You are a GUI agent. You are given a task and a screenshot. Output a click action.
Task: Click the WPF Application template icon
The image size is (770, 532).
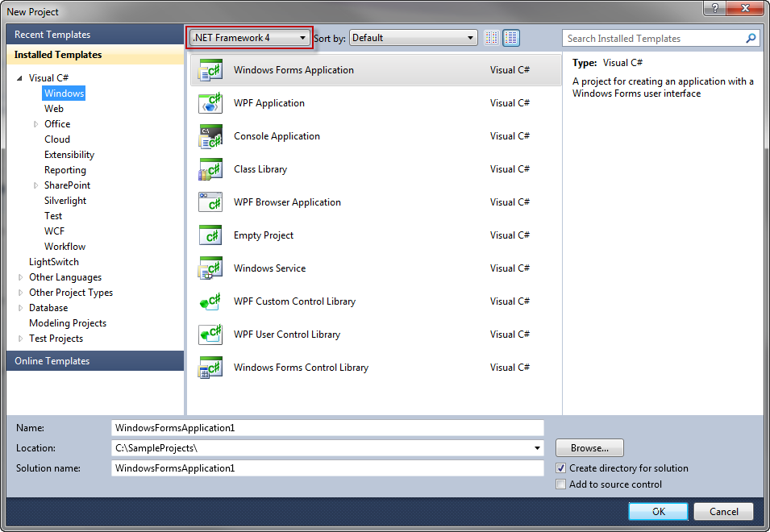click(x=210, y=103)
